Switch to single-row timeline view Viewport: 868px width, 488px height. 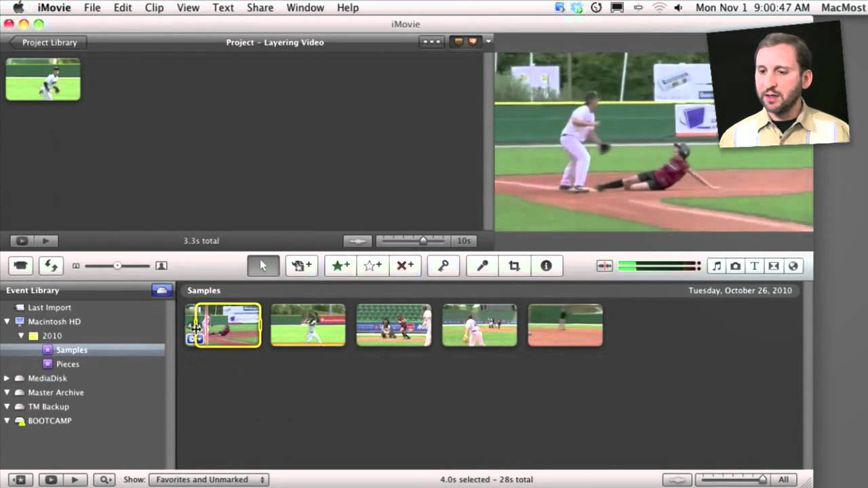pyautogui.click(x=431, y=42)
